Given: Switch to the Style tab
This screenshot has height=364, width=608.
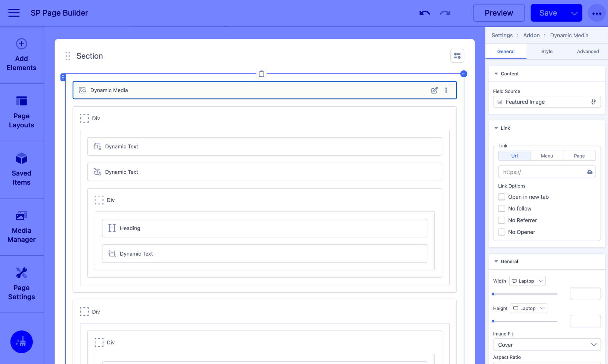Looking at the screenshot, I should pos(547,51).
